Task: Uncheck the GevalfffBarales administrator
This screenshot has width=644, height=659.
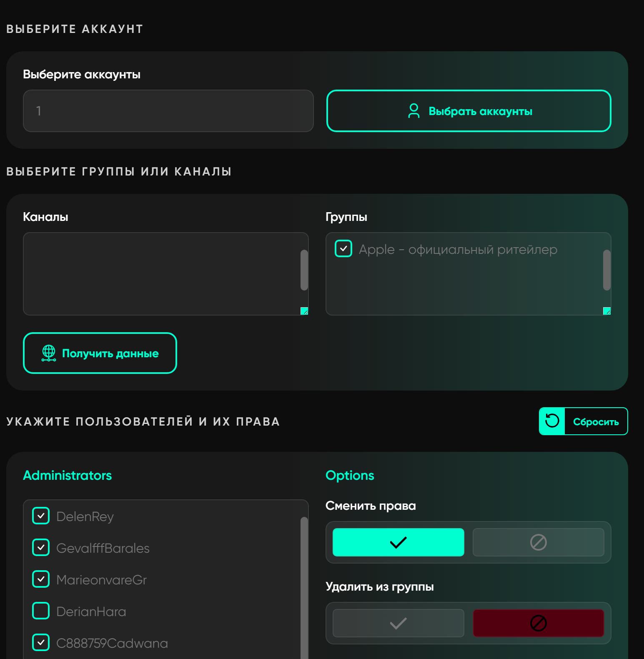Action: (x=41, y=548)
